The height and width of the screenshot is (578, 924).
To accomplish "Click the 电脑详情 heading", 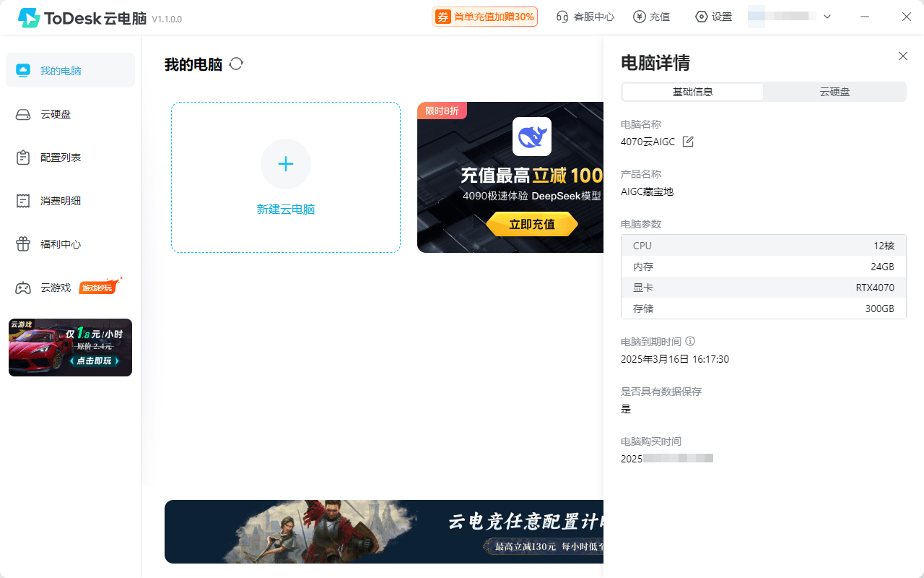I will click(655, 63).
